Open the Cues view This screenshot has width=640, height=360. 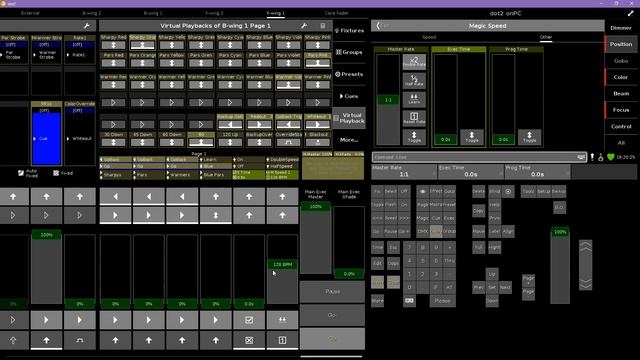click(349, 96)
